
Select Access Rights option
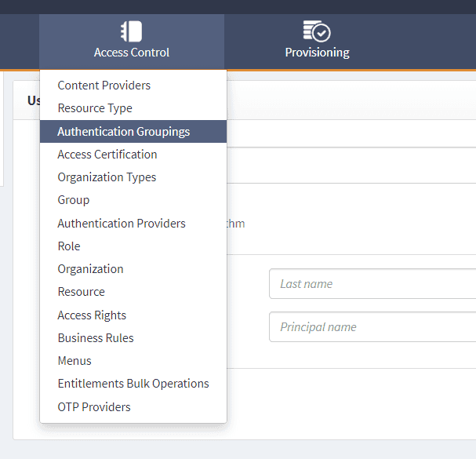92,315
